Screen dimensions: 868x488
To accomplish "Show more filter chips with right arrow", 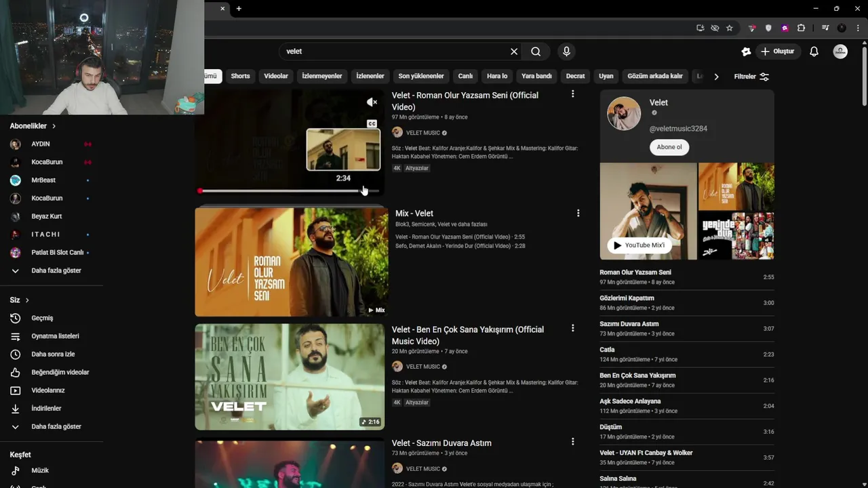I will pyautogui.click(x=716, y=77).
